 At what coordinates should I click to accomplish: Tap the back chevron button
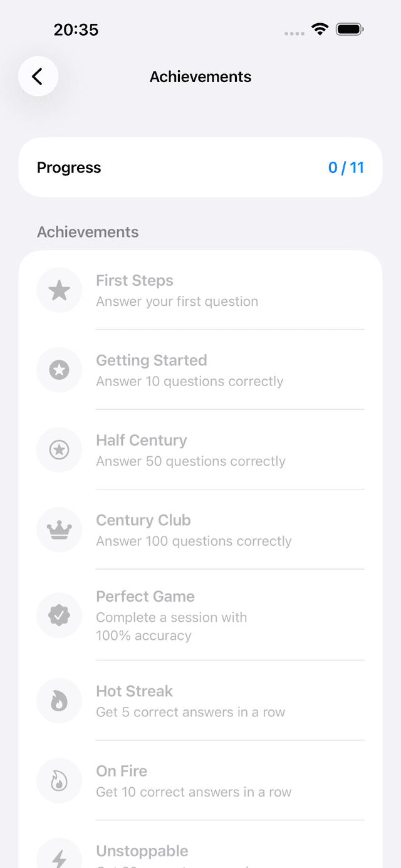[38, 76]
